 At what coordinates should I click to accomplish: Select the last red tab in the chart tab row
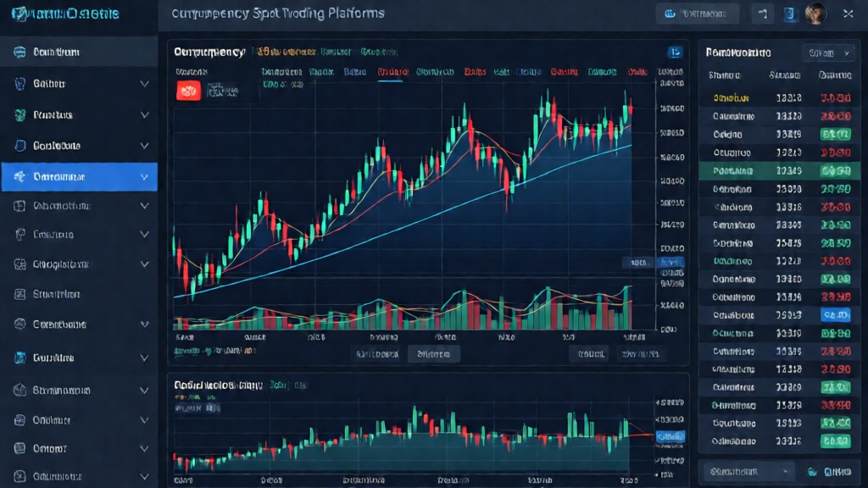point(637,72)
